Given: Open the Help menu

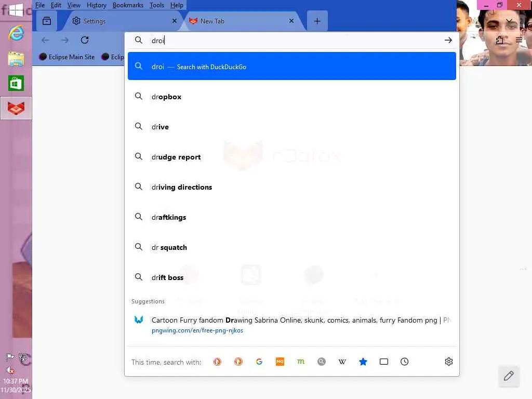Looking at the screenshot, I should [x=177, y=5].
